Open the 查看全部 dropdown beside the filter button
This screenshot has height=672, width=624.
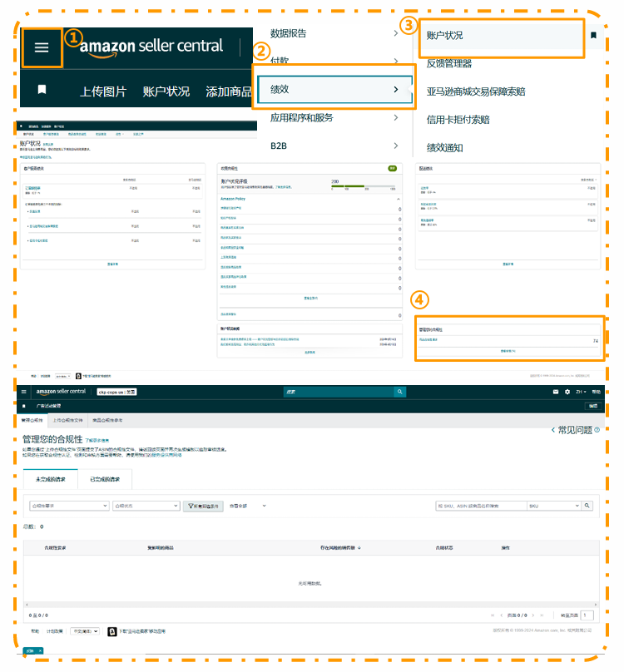[x=248, y=506]
